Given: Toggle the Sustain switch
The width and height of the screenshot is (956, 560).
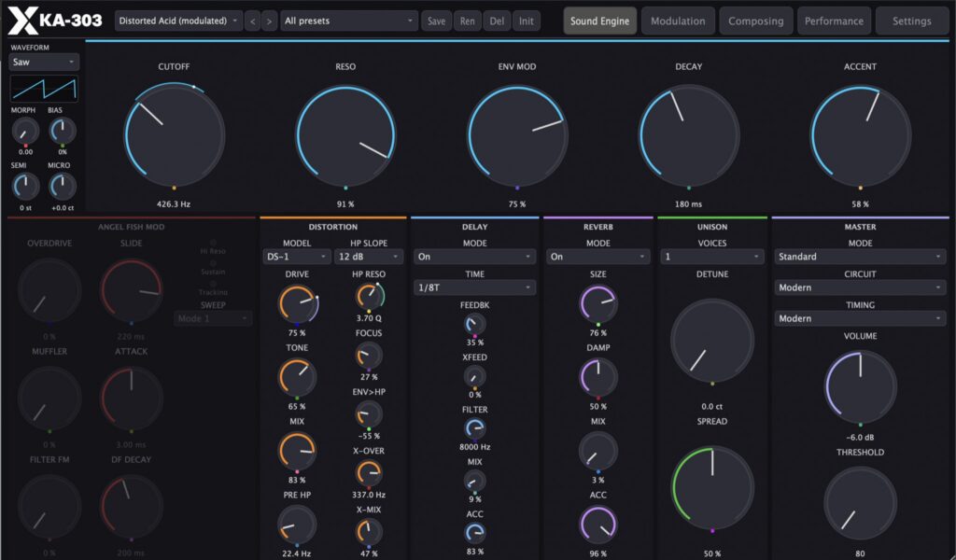Looking at the screenshot, I should (x=213, y=264).
